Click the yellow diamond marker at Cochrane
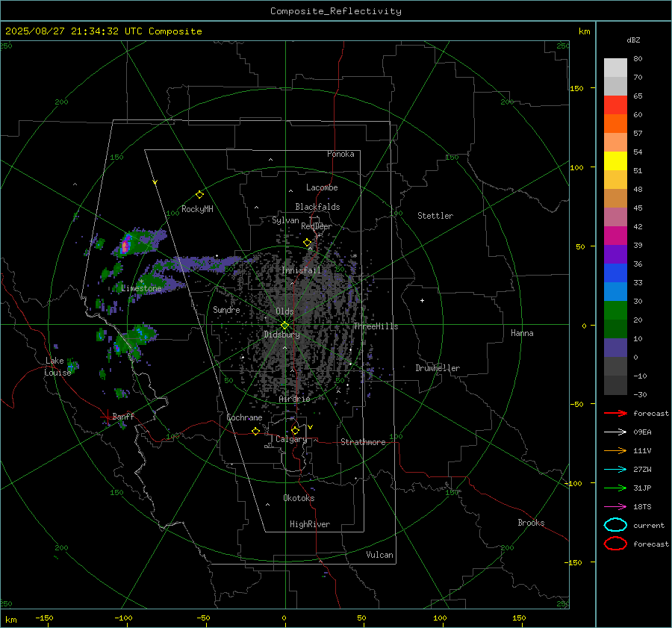This screenshot has height=628, width=672. click(256, 431)
